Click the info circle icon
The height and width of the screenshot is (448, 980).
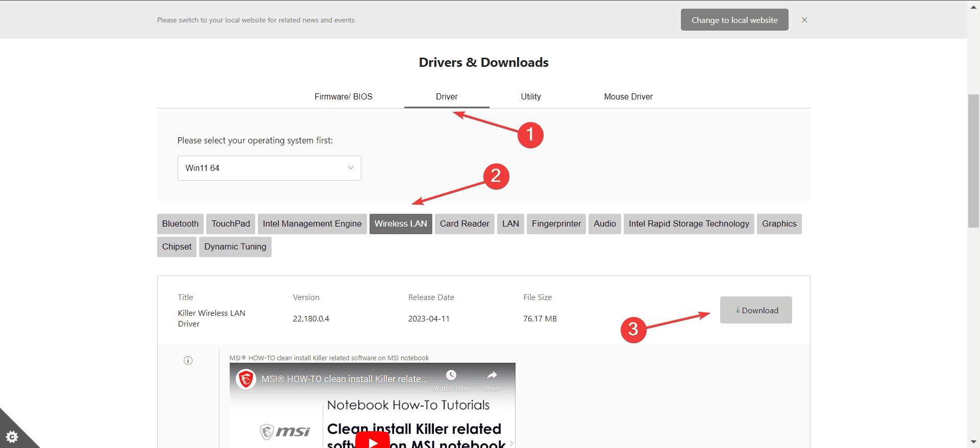click(188, 361)
